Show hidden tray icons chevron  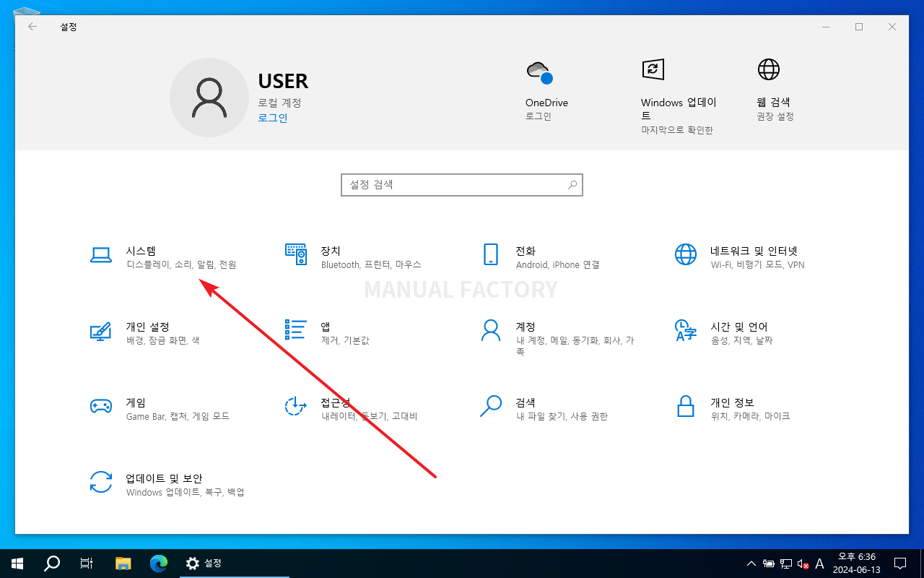coord(751,564)
